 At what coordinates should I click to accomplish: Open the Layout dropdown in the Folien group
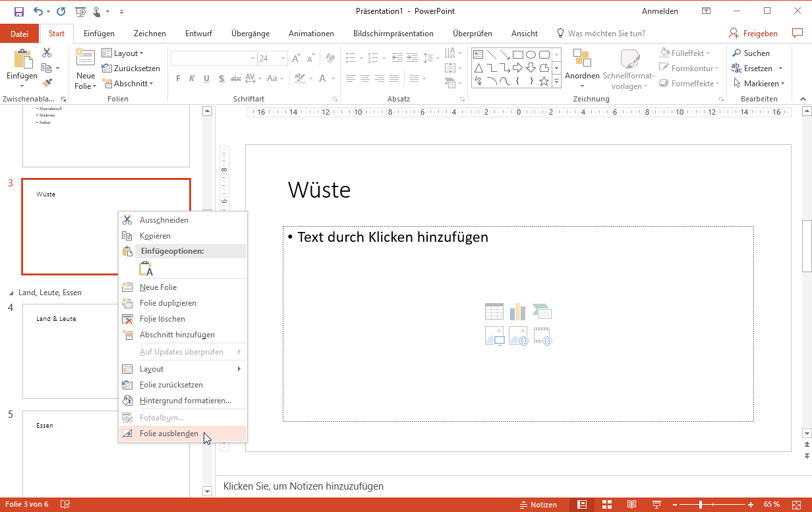click(x=123, y=53)
